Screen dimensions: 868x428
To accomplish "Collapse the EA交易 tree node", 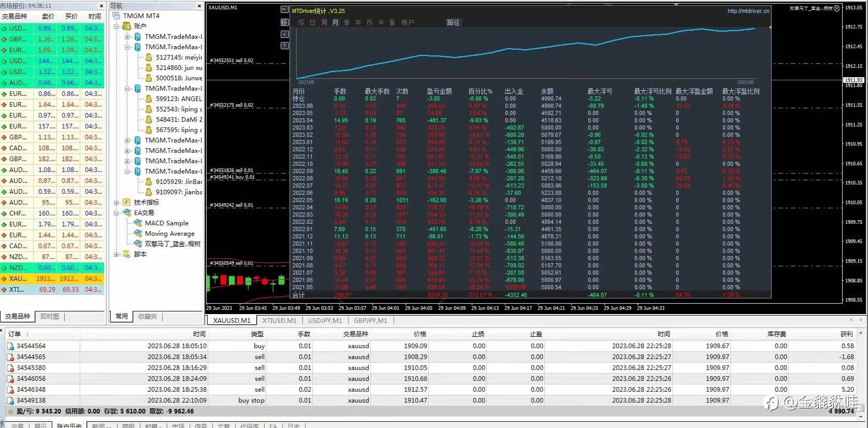I will click(117, 212).
